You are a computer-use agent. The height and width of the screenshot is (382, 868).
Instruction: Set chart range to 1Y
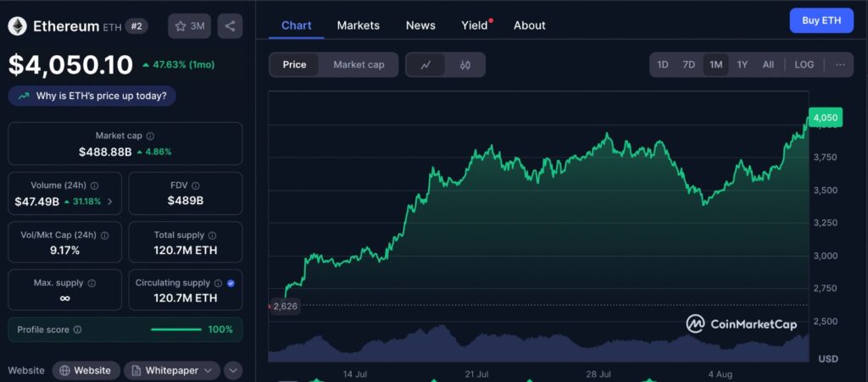tap(743, 64)
